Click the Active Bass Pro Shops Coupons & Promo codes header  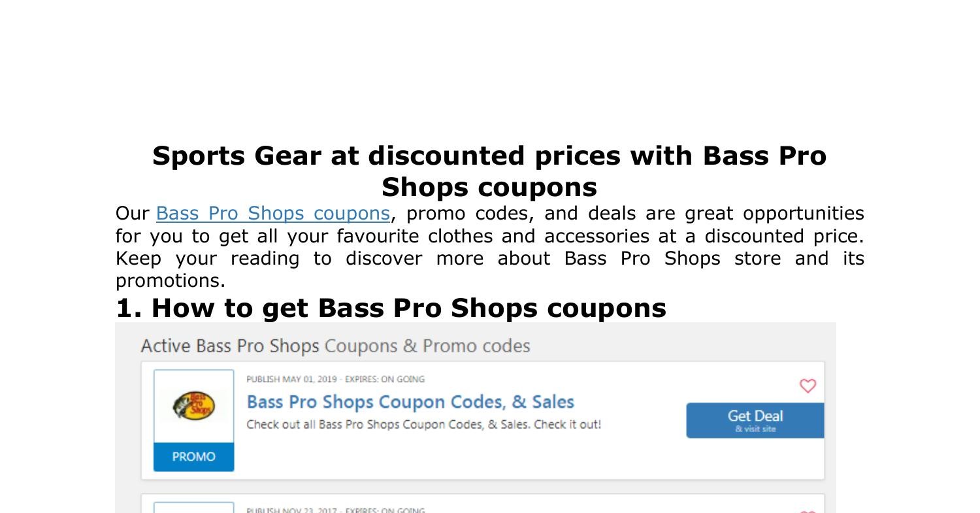pos(335,346)
